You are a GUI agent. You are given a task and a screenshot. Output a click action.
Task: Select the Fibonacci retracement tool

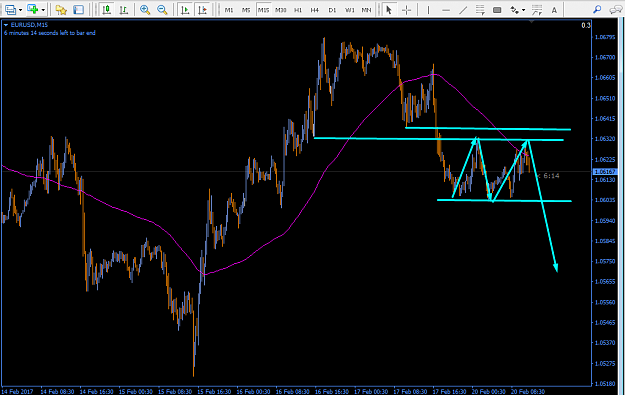pos(537,10)
